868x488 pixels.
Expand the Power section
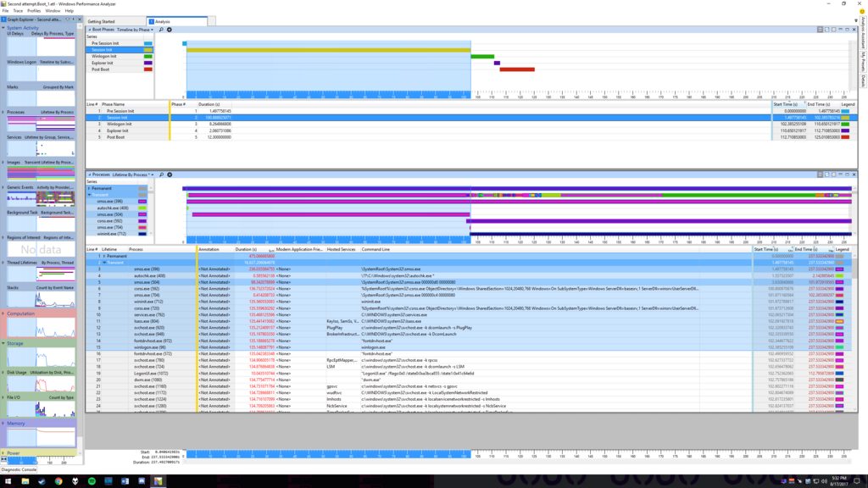pyautogui.click(x=3, y=453)
